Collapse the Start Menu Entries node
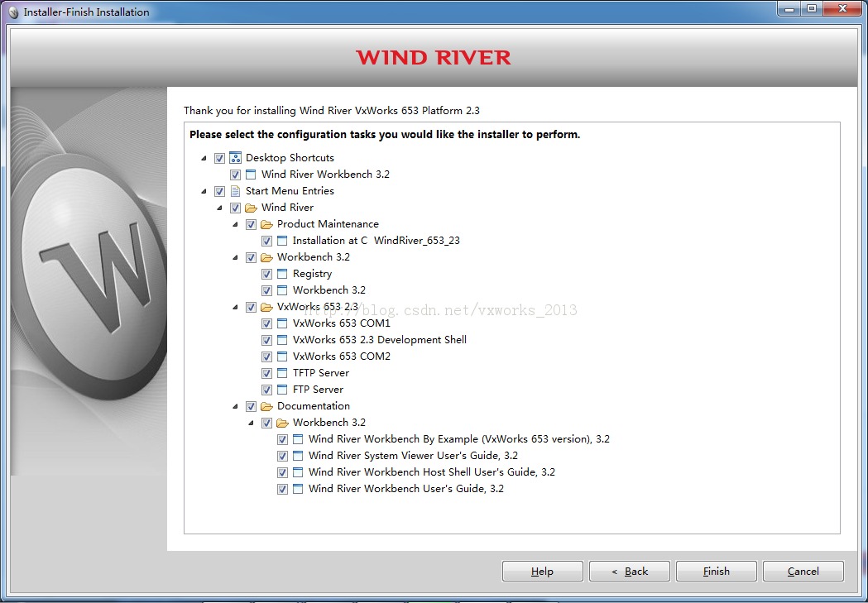 pyautogui.click(x=204, y=191)
